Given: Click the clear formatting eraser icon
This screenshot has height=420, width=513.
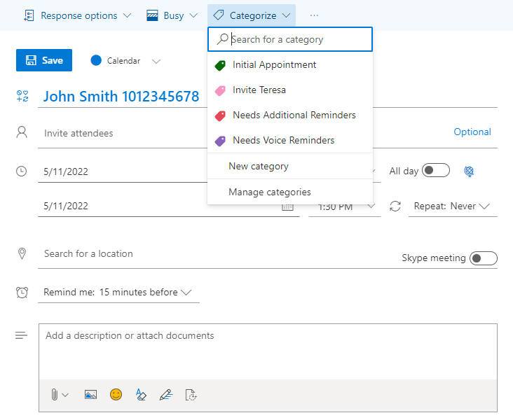Looking at the screenshot, I should [141, 395].
